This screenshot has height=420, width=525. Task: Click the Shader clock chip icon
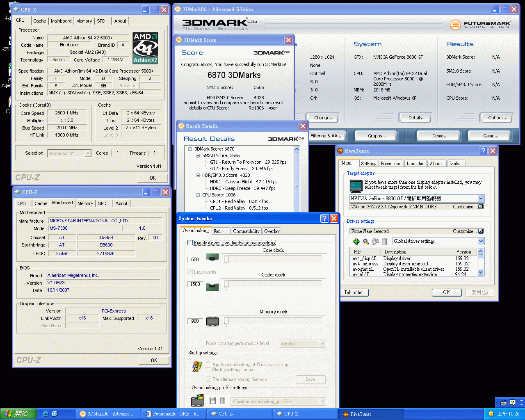[x=212, y=286]
